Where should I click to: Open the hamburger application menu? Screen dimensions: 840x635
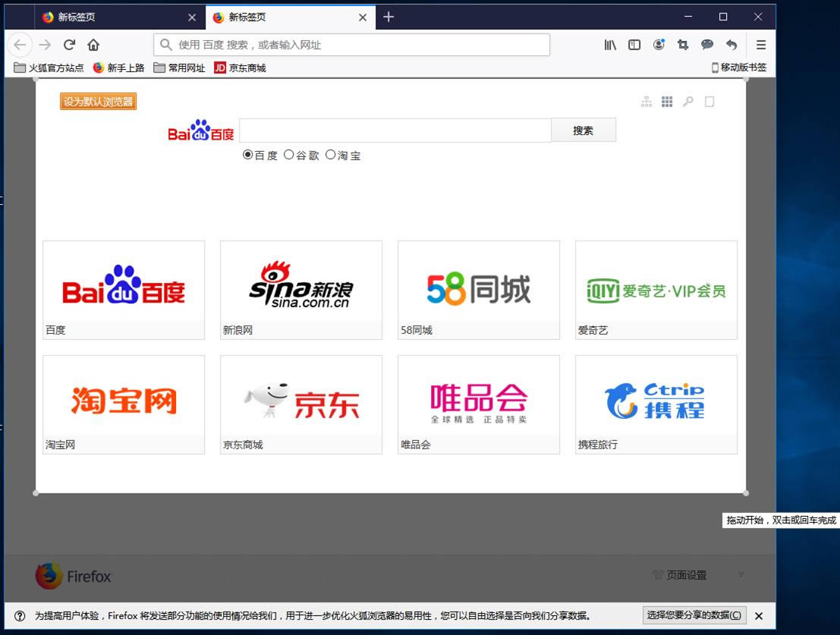[761, 45]
